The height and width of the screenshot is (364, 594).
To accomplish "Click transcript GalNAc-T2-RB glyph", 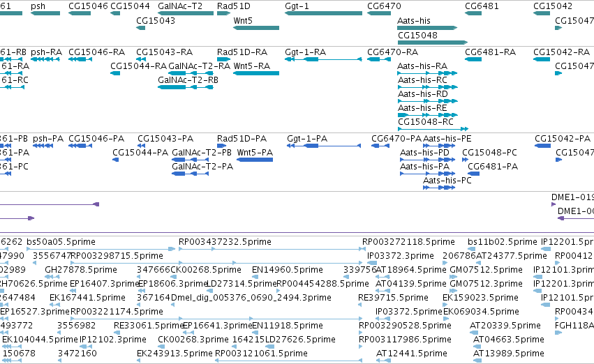I will (x=186, y=87).
